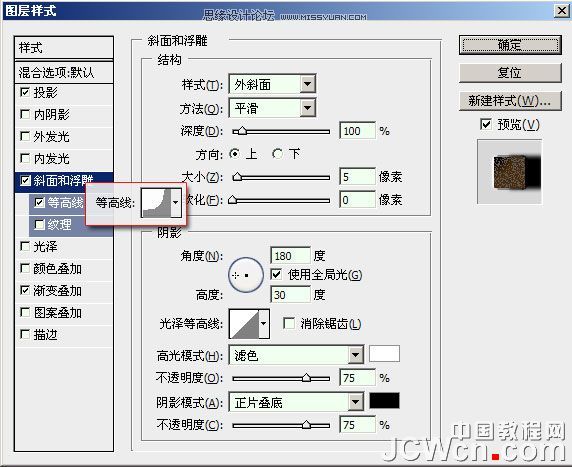
Task: Click the 确定 OK button
Action: tap(510, 45)
